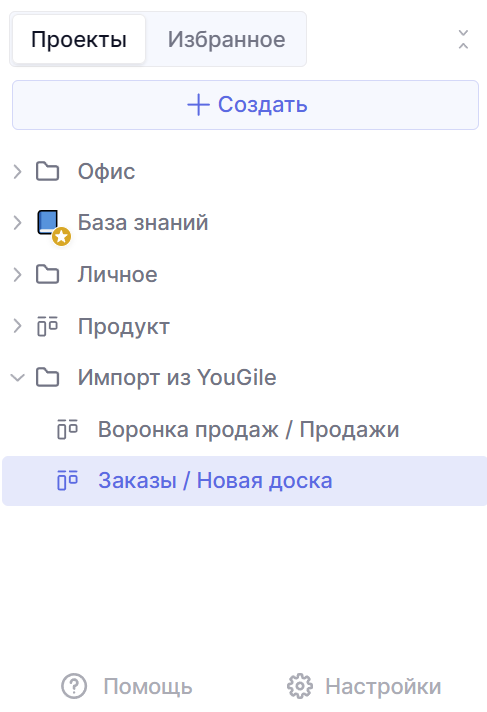
Task: Expand the Личное folder chevron
Action: click(17, 275)
